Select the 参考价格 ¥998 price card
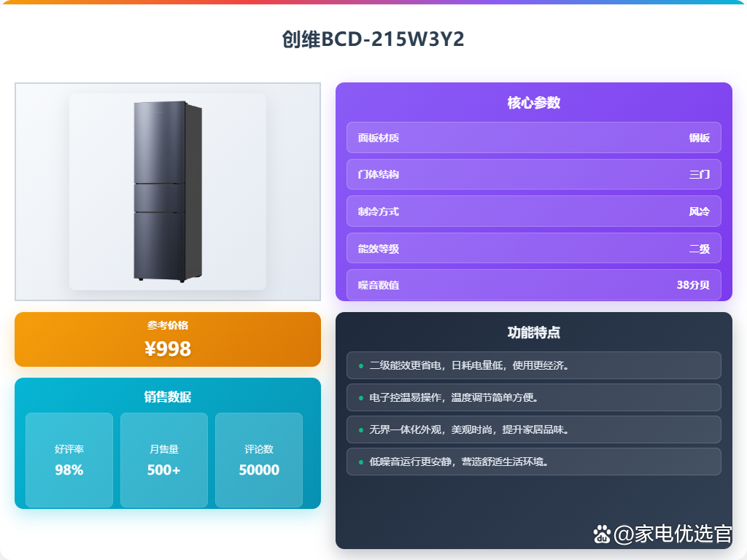Viewport: 747px width, 560px height. (x=168, y=340)
